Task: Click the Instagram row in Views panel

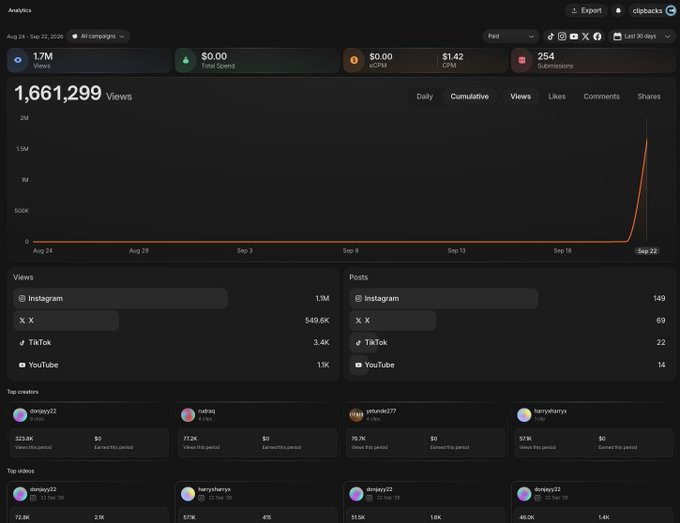Action: (x=172, y=298)
